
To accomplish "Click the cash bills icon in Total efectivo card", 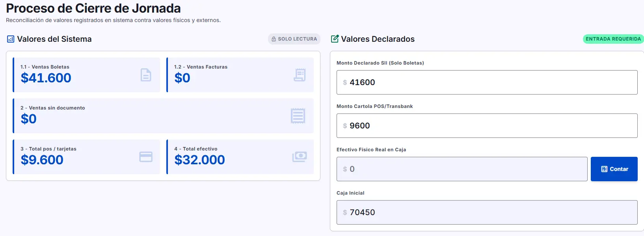I will 300,157.
